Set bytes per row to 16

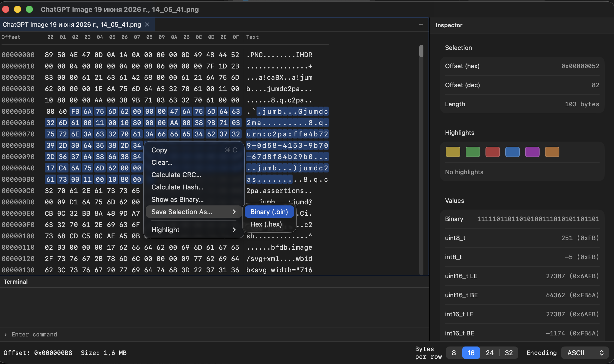471,353
